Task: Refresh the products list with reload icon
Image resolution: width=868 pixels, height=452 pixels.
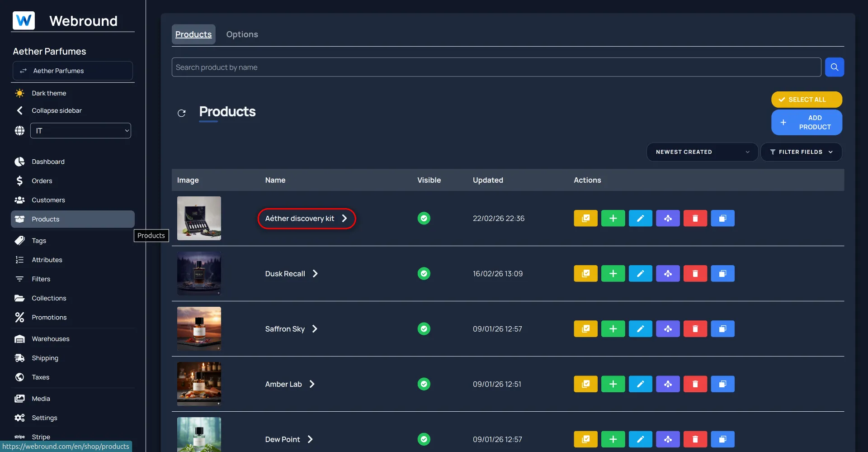Action: tap(182, 113)
